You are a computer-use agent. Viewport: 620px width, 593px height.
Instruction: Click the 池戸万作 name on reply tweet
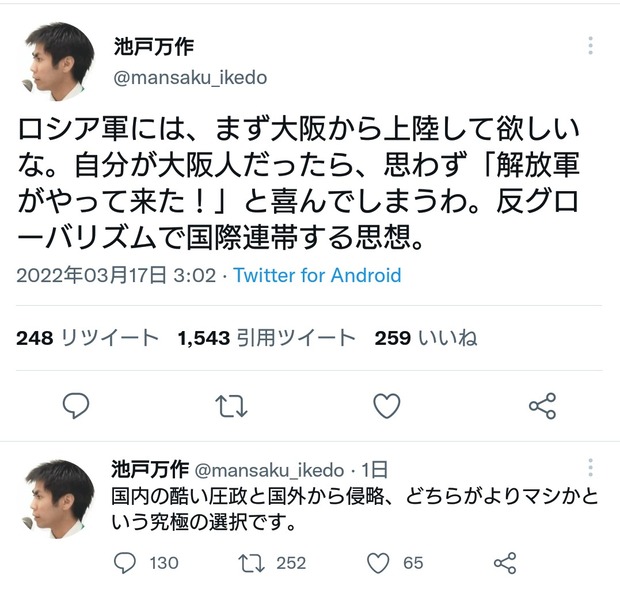149,469
